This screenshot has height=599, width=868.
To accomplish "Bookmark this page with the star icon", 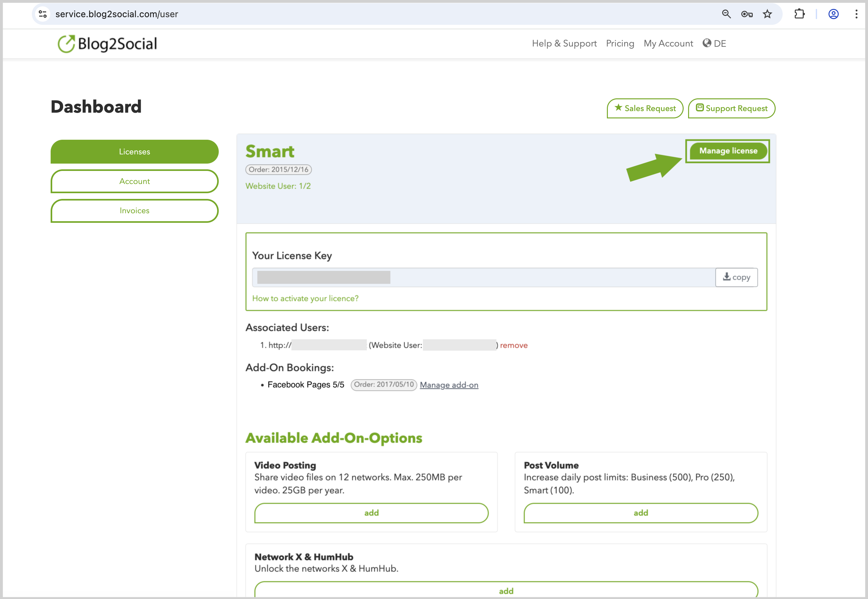I will 767,14.
